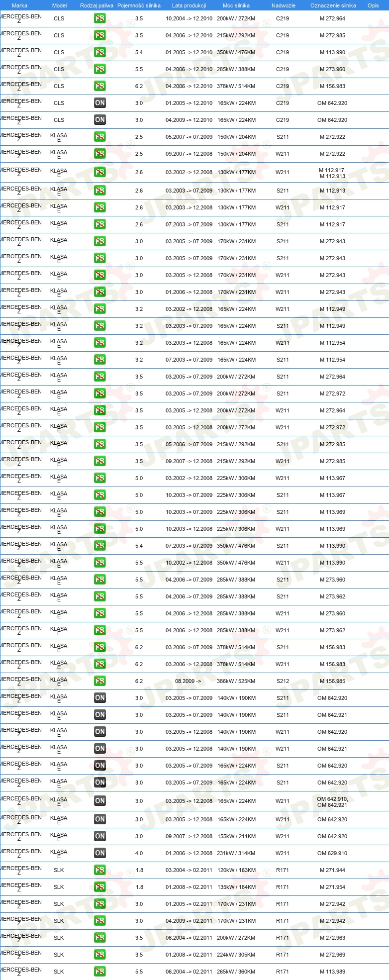Screen dimensions: 389x980
Task: Click the '135kW / 184KM' power cell
Action: tap(236, 887)
